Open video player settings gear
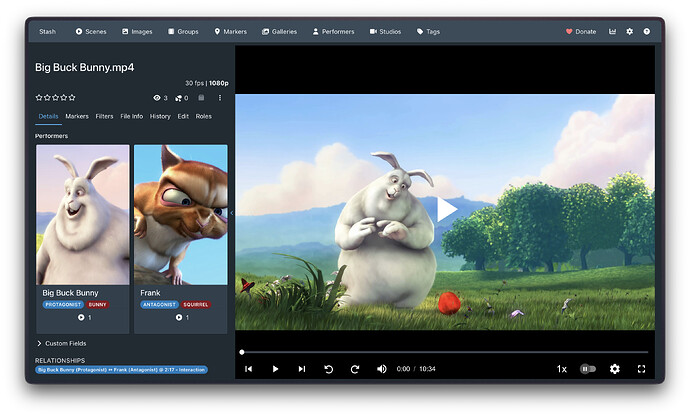Screen dimensions: 690x416 tap(615, 369)
